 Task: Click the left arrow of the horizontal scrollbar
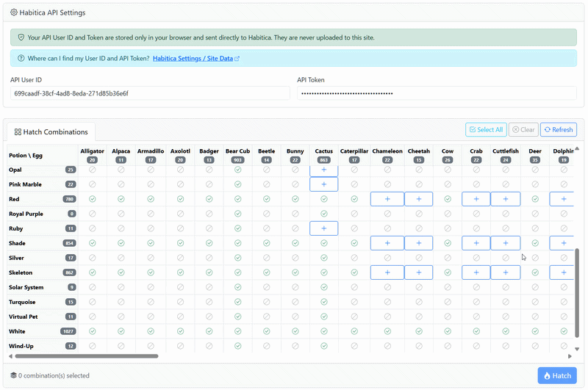[x=10, y=356]
